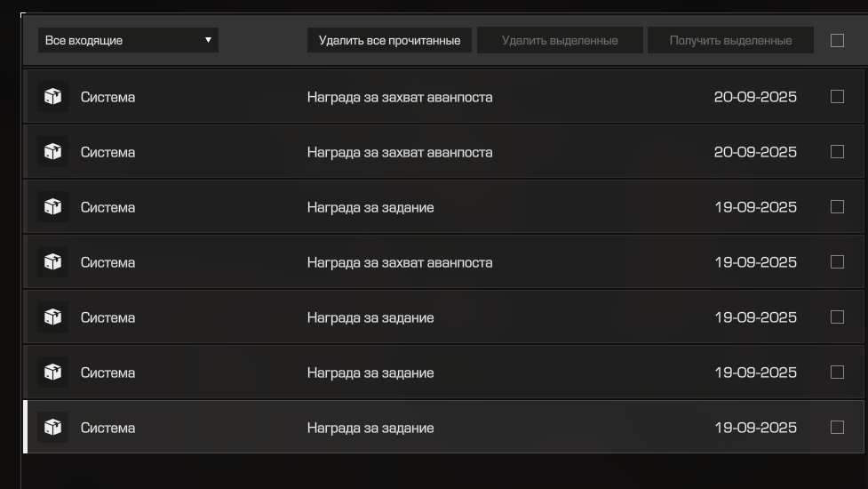
Task: Select the checkbox of the 19-09-2025 outpost reward
Action: coord(837,262)
